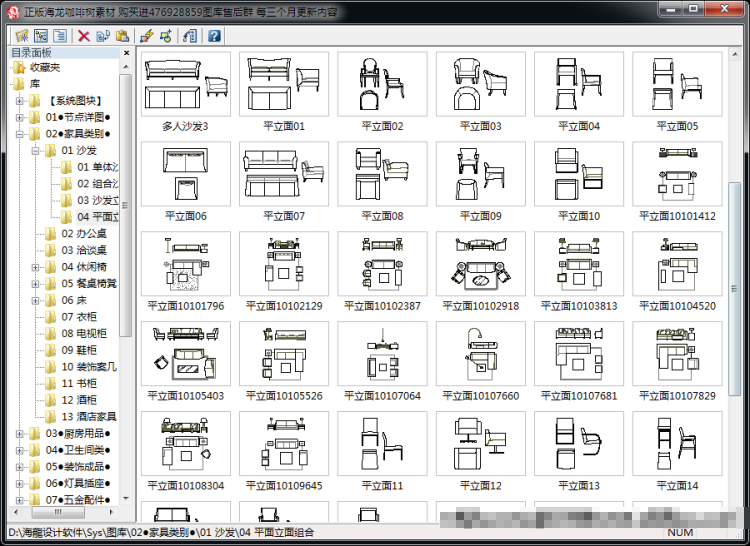Click the paste clipboard toolbar icon

click(x=122, y=36)
